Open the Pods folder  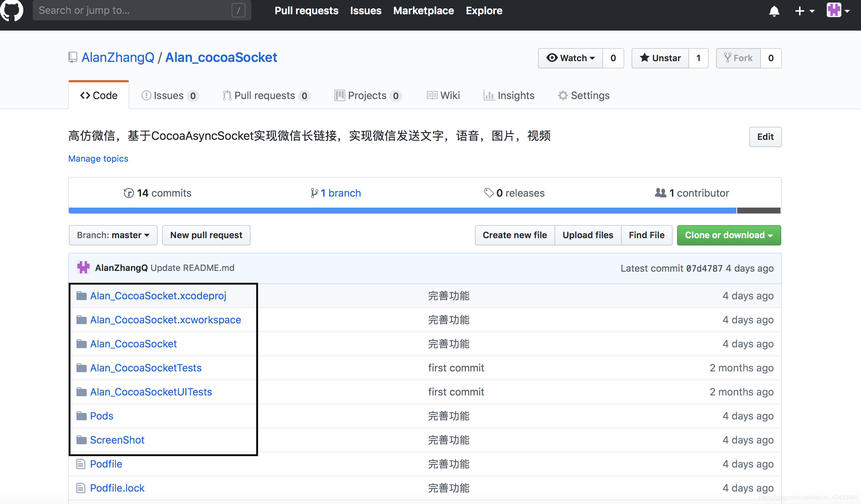[102, 416]
